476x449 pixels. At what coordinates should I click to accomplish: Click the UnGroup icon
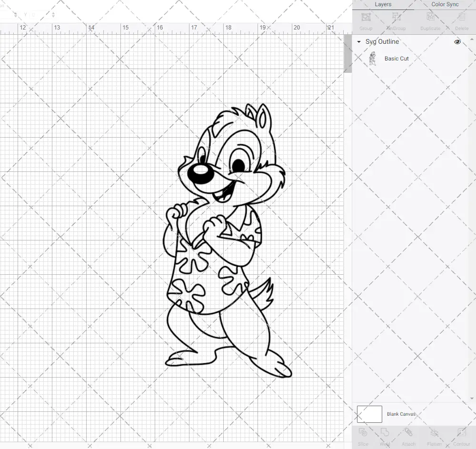pyautogui.click(x=396, y=21)
